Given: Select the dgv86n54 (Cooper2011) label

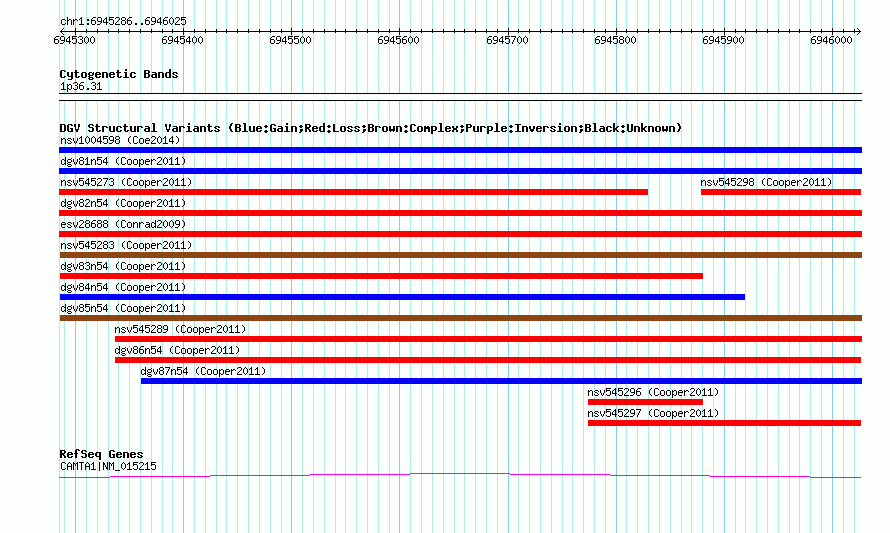Looking at the screenshot, I should [177, 350].
